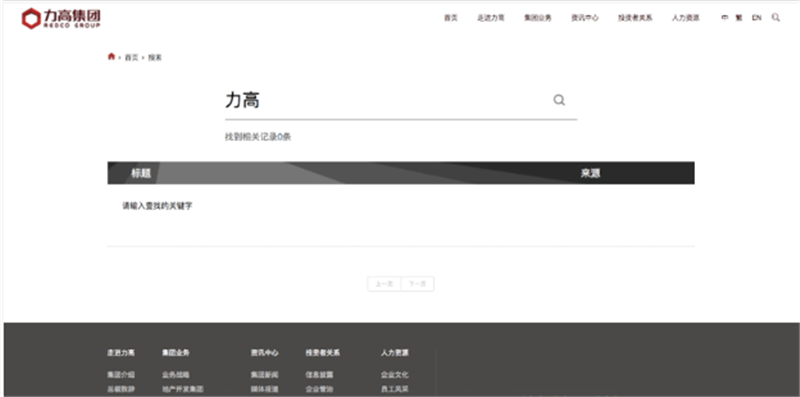
Task: Open 企业文化 footer link
Action: (394, 375)
